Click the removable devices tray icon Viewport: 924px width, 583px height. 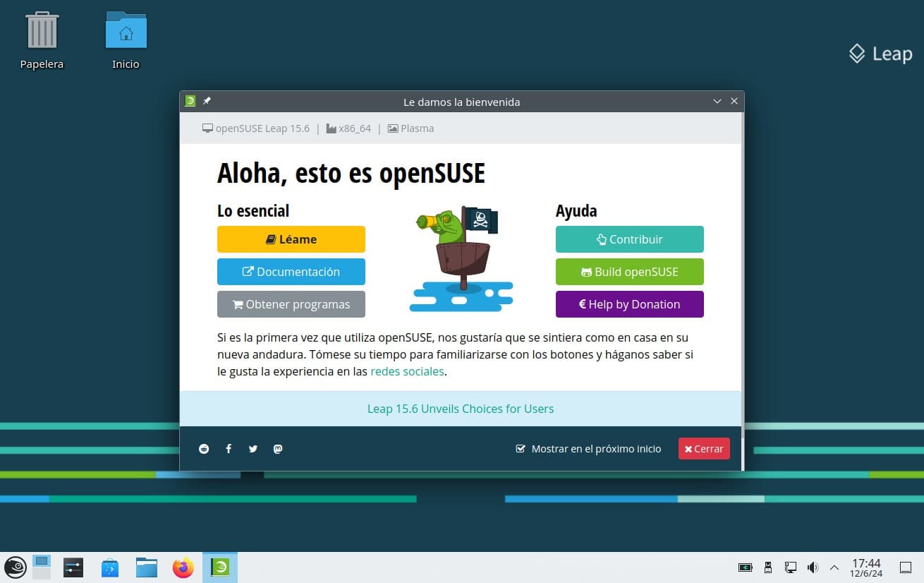pyautogui.click(x=768, y=567)
